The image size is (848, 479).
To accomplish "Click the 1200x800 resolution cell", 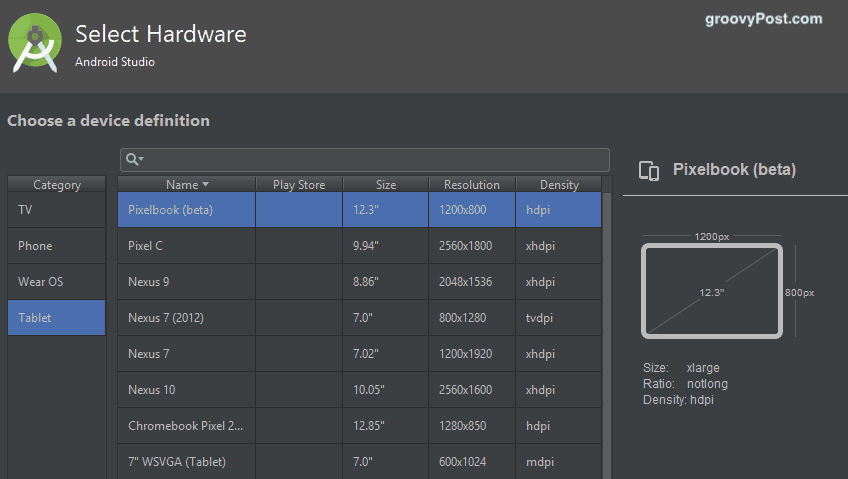I will [472, 210].
